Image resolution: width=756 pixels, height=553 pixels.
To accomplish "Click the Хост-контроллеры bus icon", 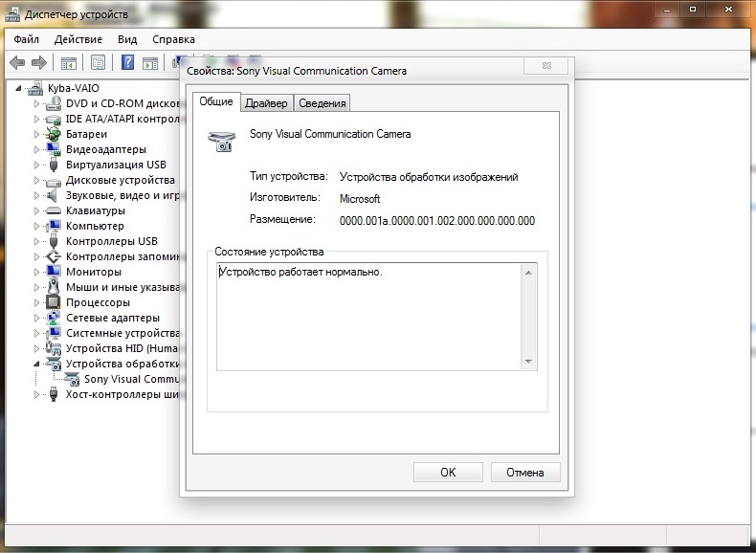I will tap(54, 394).
